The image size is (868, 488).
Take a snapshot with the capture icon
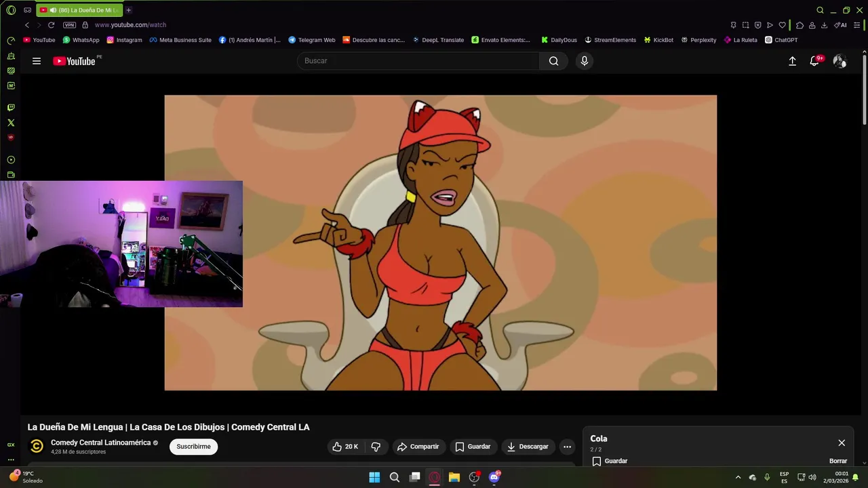pos(745,25)
